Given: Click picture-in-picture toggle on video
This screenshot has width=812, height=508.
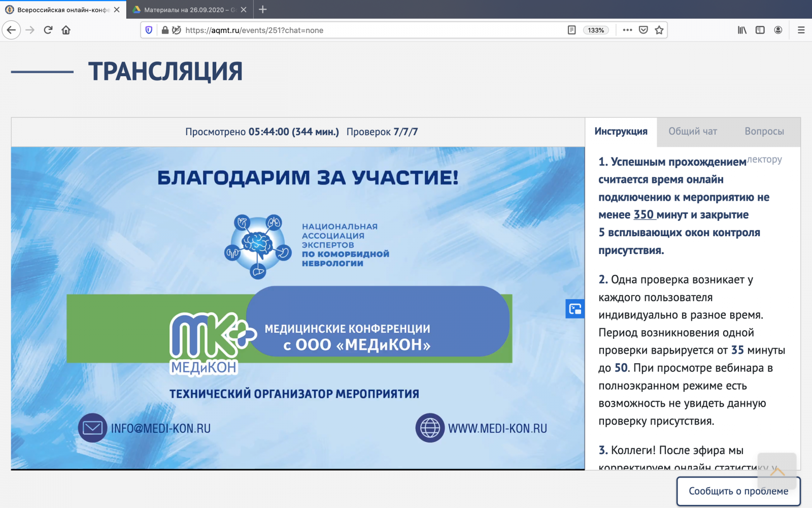Looking at the screenshot, I should [575, 309].
